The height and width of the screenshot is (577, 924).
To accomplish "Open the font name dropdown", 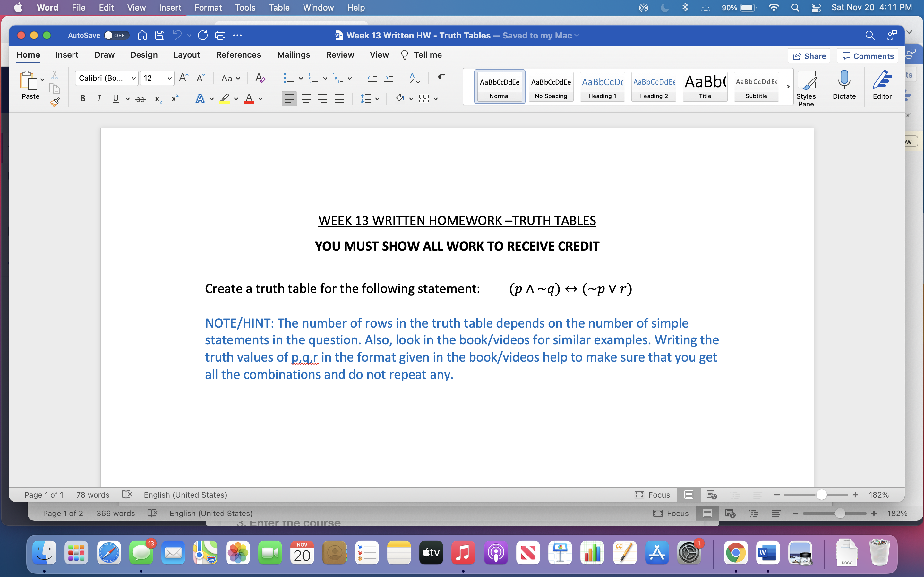I will [133, 78].
